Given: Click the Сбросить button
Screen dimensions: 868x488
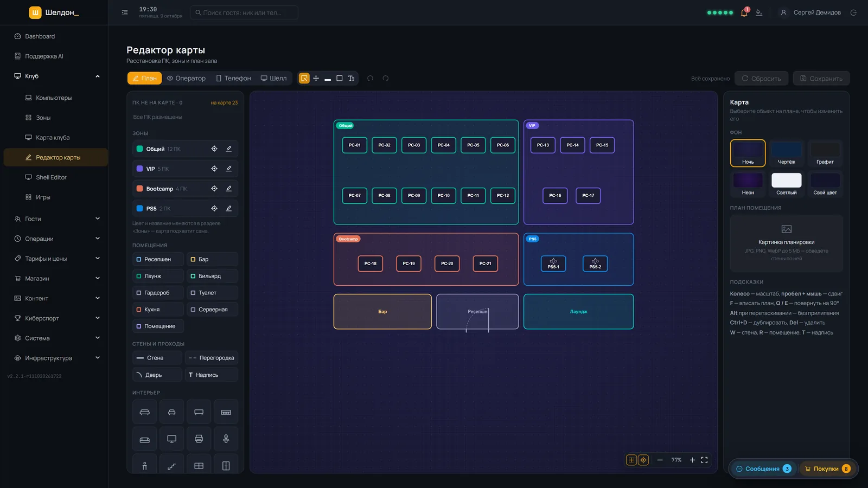Looking at the screenshot, I should point(762,79).
